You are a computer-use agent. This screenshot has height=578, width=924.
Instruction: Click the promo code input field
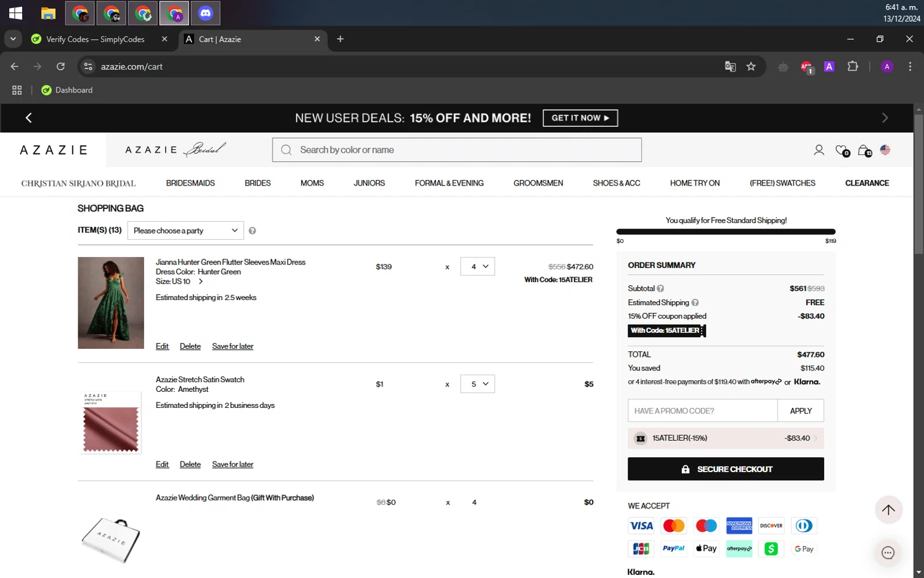coord(702,411)
